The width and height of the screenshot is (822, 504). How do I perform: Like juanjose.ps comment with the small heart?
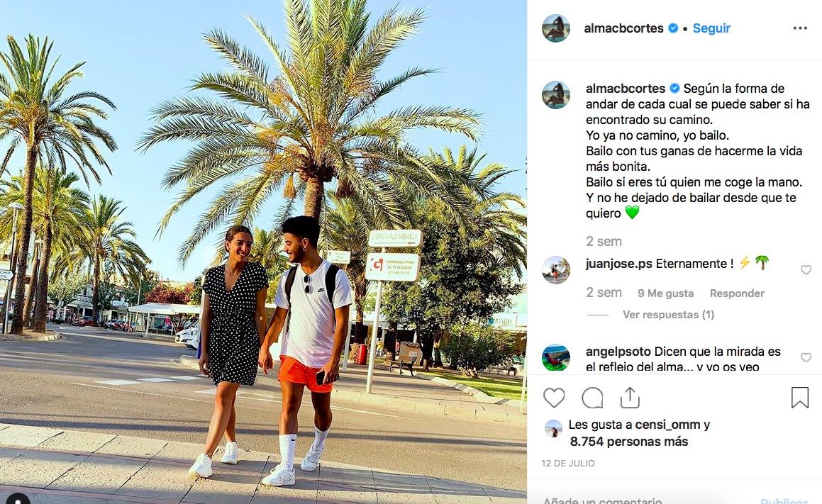(806, 270)
